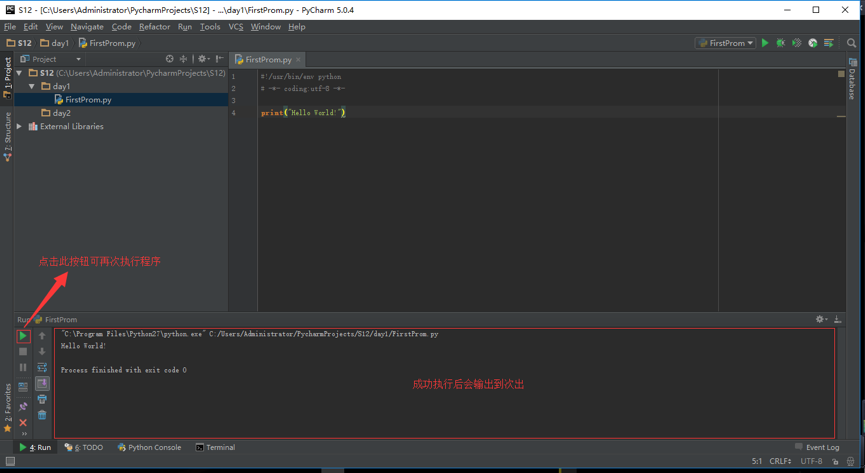The image size is (865, 473).
Task: Click the Stop square in Run panel
Action: 23,352
